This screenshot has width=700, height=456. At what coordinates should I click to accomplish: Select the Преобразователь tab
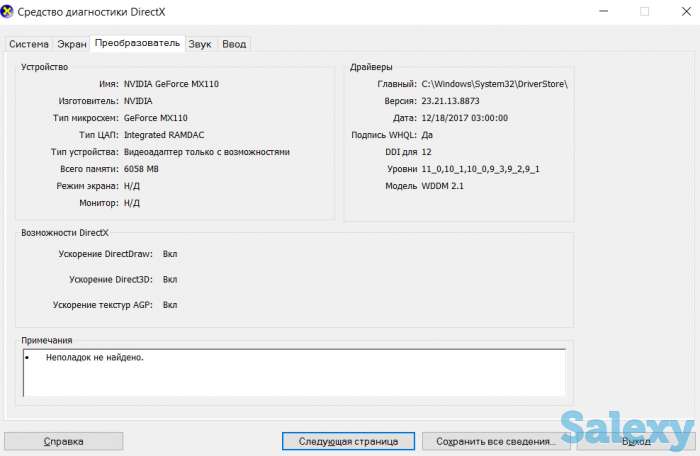137,43
